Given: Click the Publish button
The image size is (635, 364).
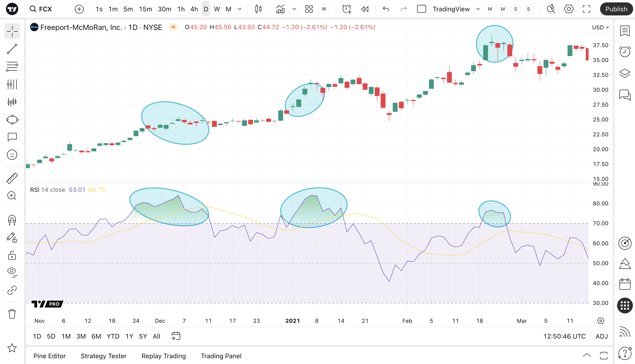Looking at the screenshot, I should 616,9.
